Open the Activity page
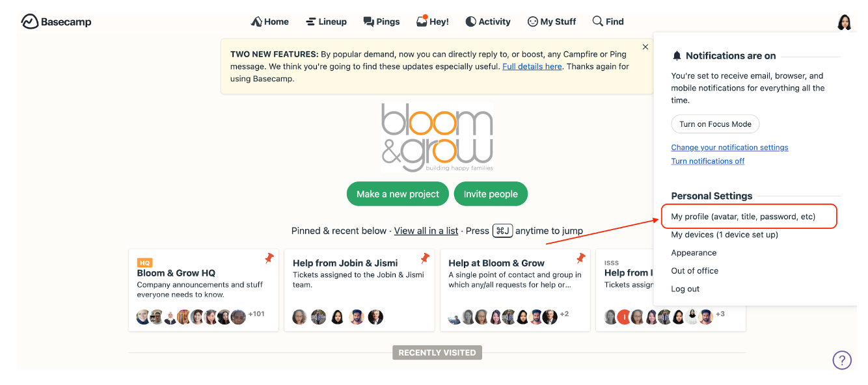The image size is (868, 385). coord(488,21)
